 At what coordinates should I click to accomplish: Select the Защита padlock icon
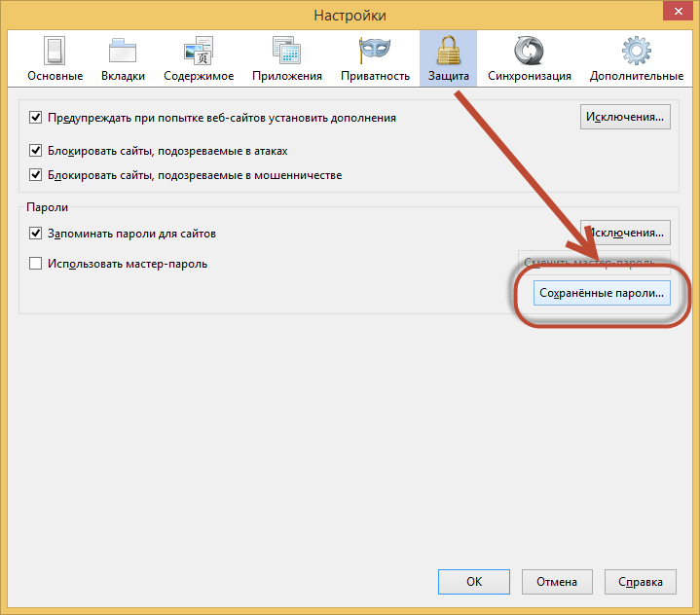(x=448, y=57)
